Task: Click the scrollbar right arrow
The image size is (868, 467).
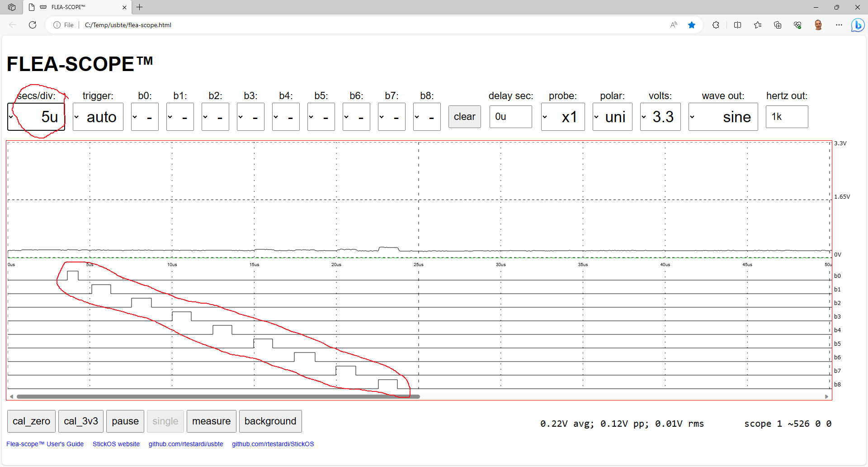Action: tap(826, 396)
